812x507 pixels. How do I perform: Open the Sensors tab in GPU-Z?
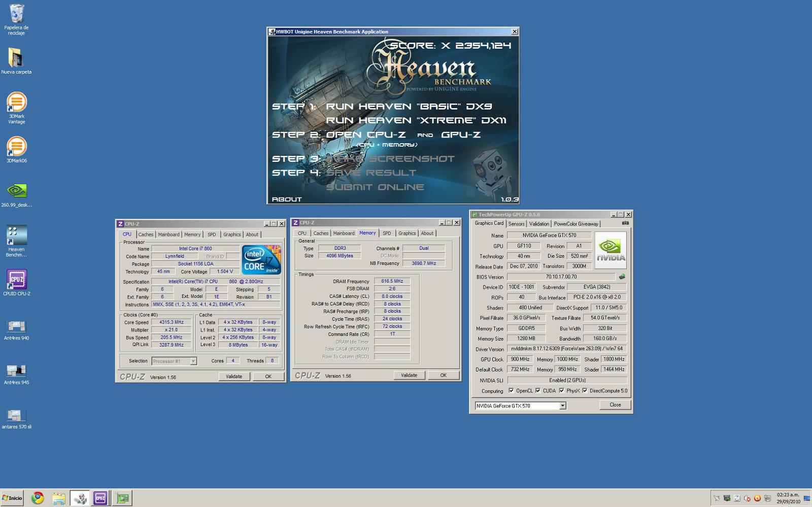point(516,224)
